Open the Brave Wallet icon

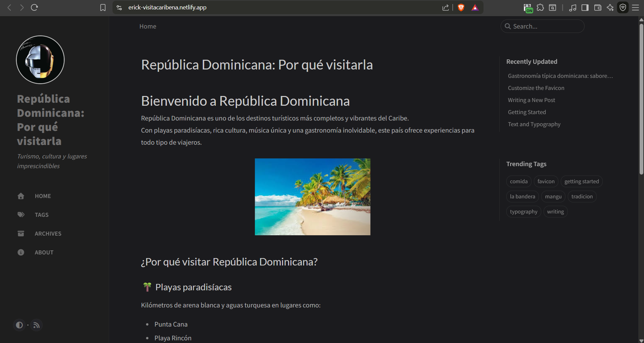click(598, 7)
